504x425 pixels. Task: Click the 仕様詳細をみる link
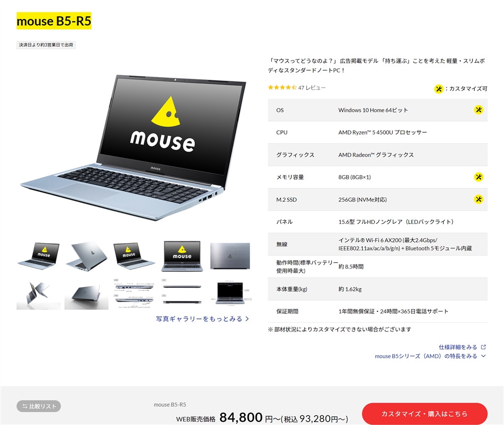[x=458, y=347]
